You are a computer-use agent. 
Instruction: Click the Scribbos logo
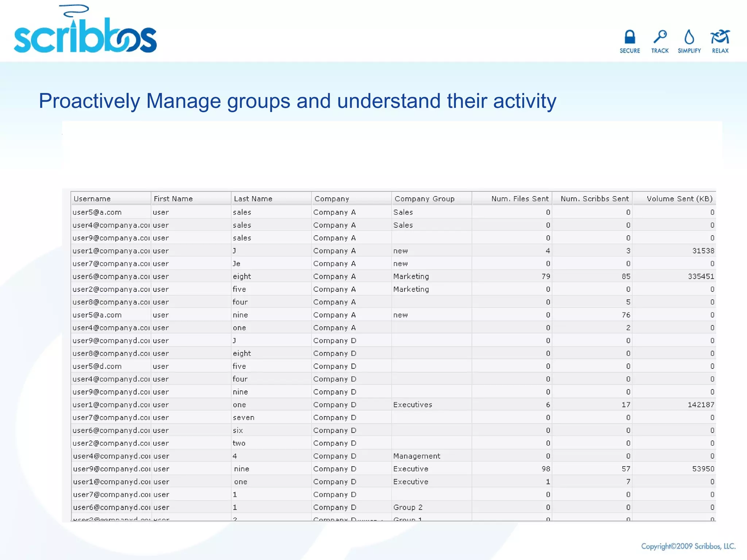[85, 29]
